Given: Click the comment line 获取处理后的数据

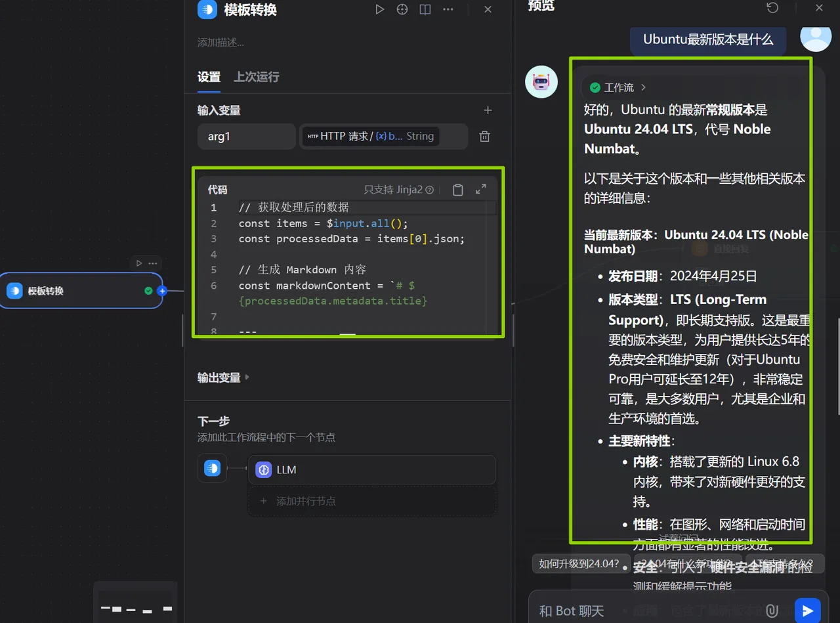Looking at the screenshot, I should [x=294, y=207].
